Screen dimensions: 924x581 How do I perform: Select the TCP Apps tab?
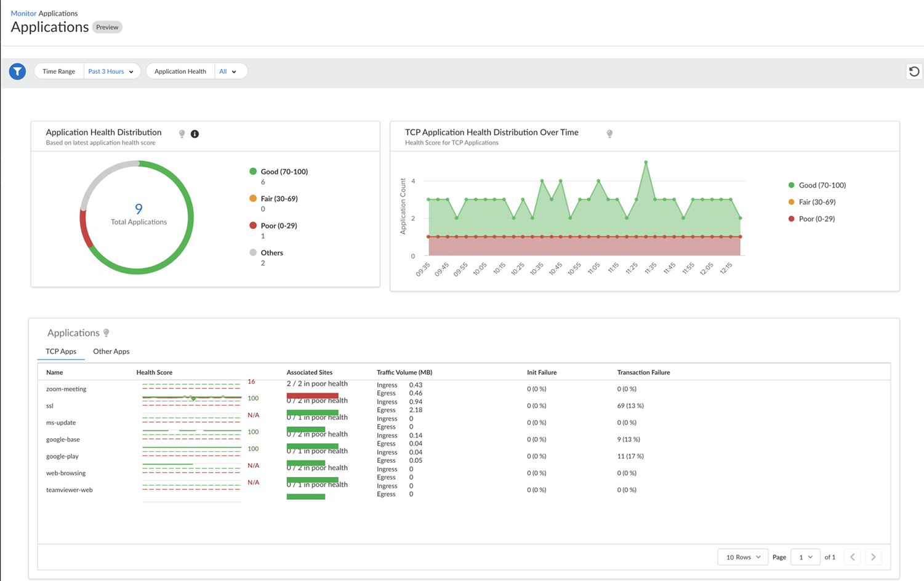61,351
